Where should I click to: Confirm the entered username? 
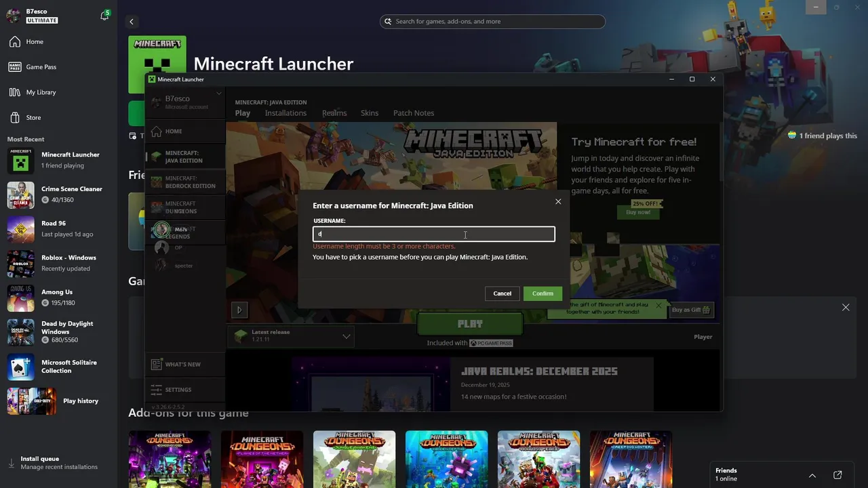(x=542, y=293)
